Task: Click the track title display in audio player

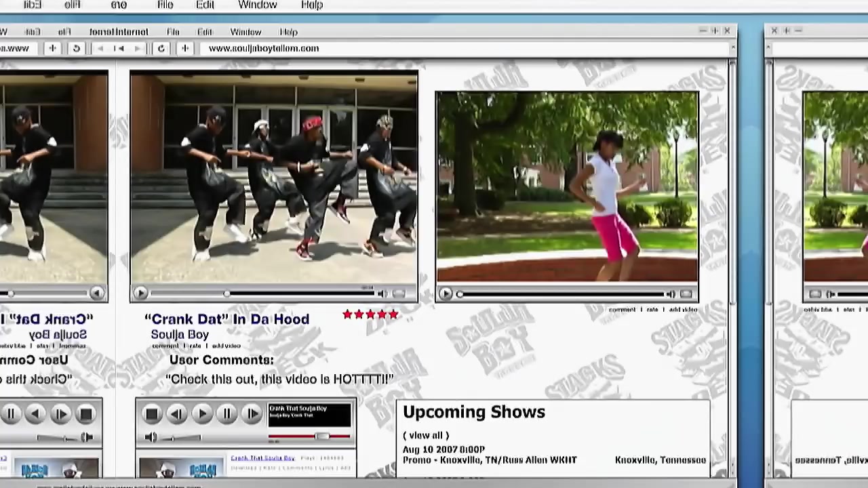Action: (x=310, y=414)
